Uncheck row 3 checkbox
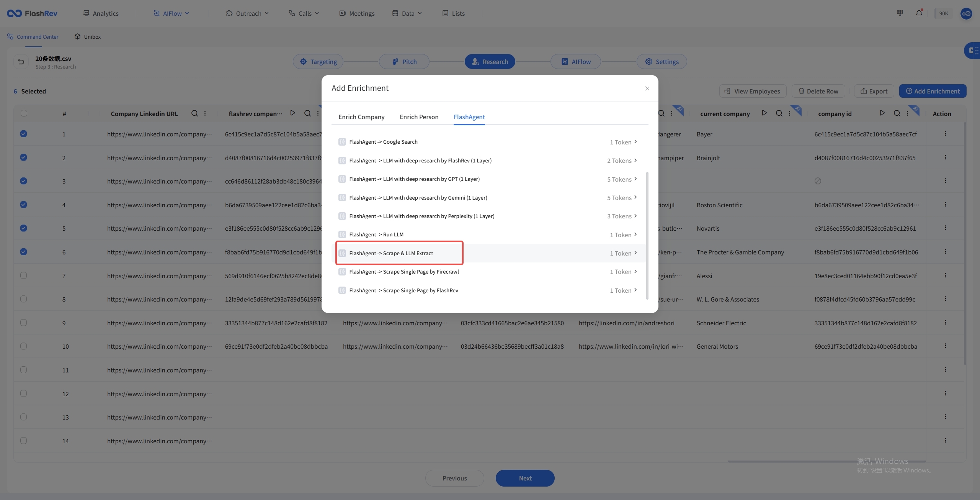980x500 pixels. point(24,181)
